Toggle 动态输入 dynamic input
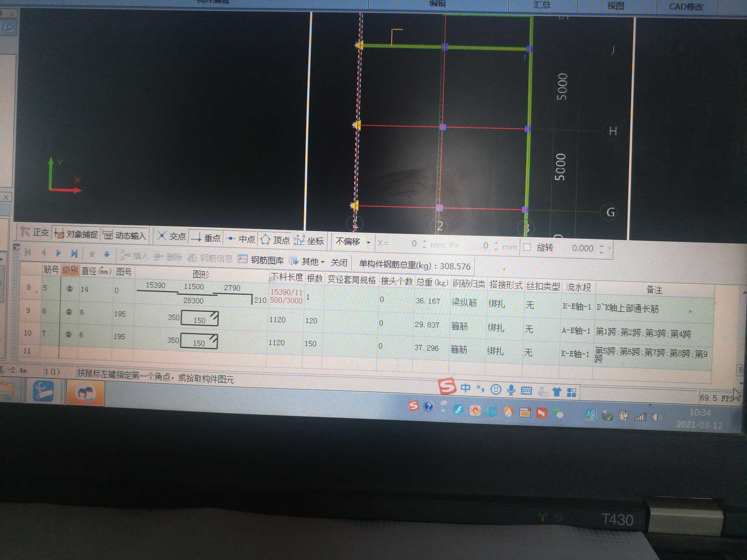 point(124,235)
